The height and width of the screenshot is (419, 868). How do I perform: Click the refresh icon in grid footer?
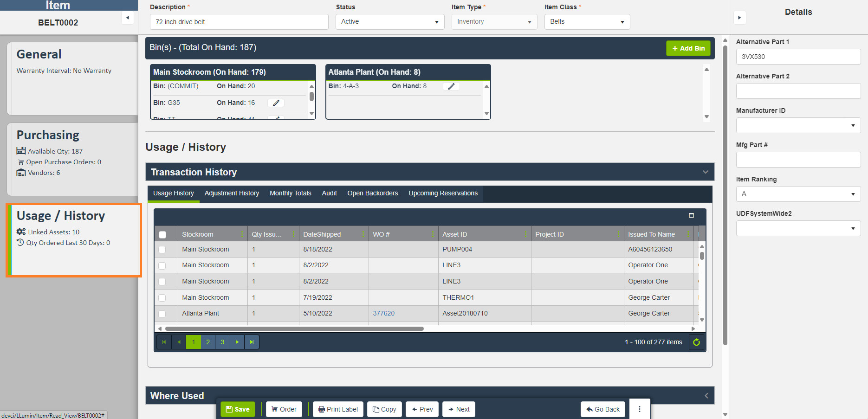coord(696,342)
